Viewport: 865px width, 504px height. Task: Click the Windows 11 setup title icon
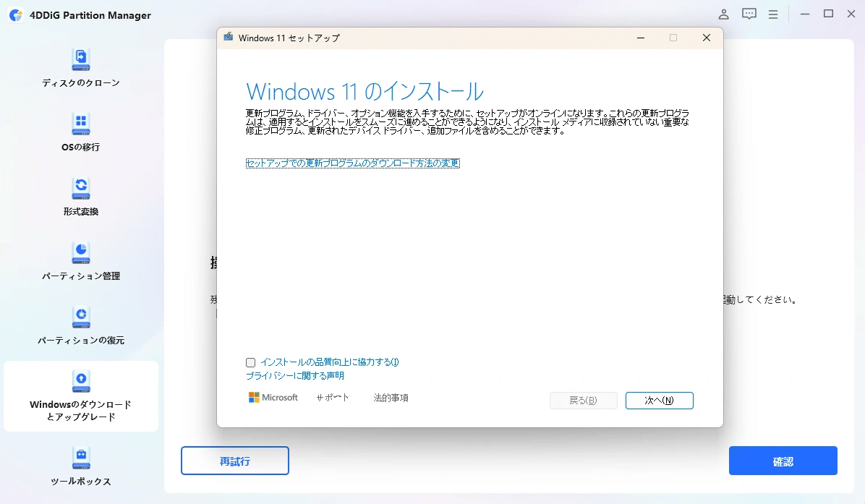coord(228,38)
